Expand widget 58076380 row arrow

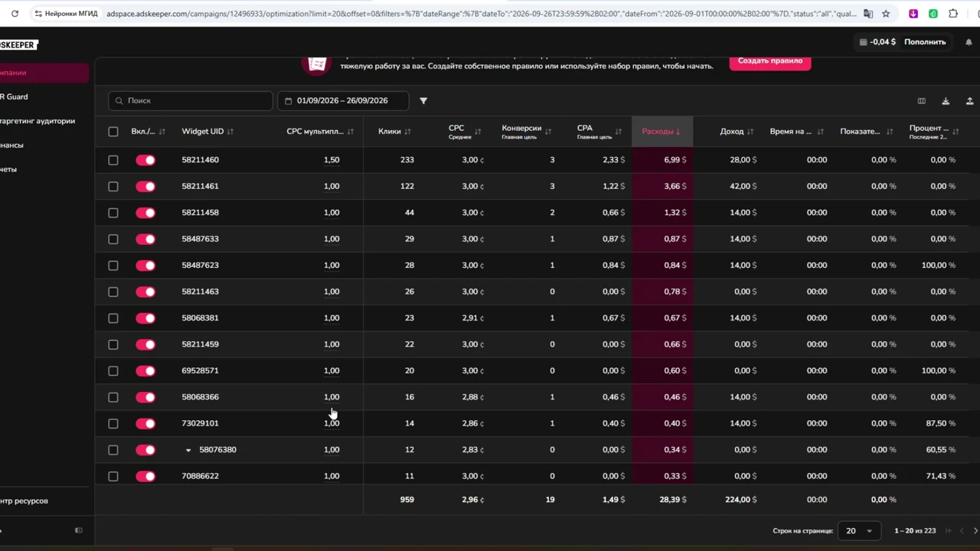click(188, 450)
